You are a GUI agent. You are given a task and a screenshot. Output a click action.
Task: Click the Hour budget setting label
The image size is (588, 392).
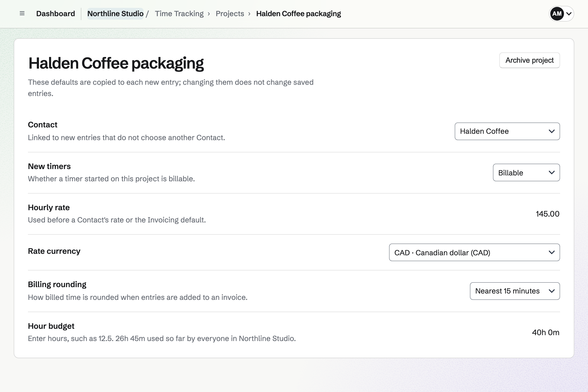click(51, 326)
